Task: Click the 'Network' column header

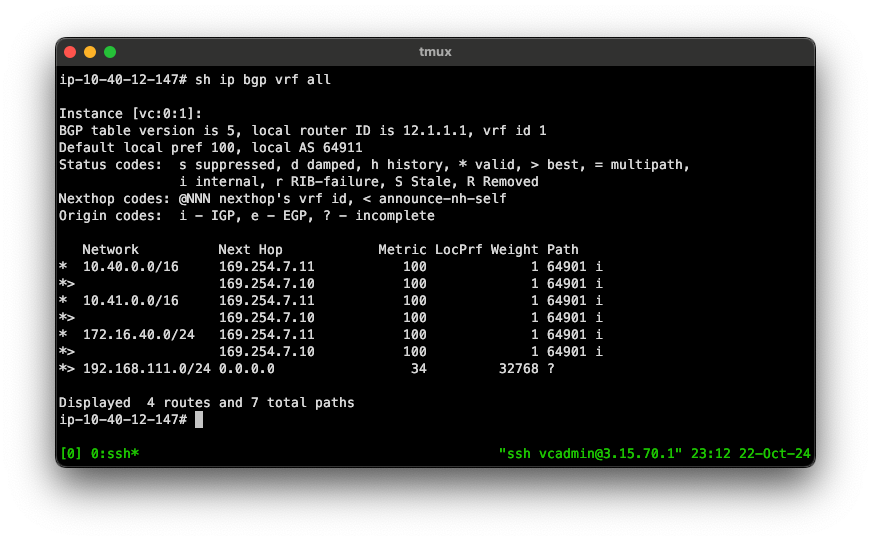Action: tap(111, 249)
